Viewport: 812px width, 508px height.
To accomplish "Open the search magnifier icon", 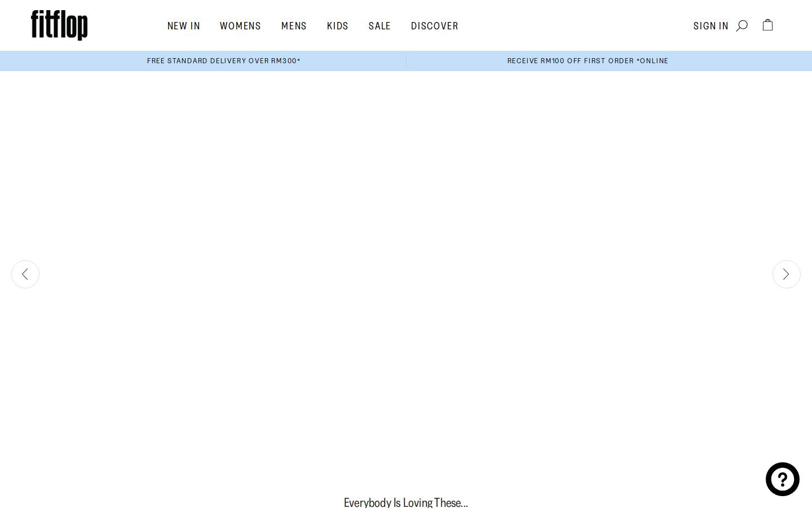I will [x=742, y=25].
